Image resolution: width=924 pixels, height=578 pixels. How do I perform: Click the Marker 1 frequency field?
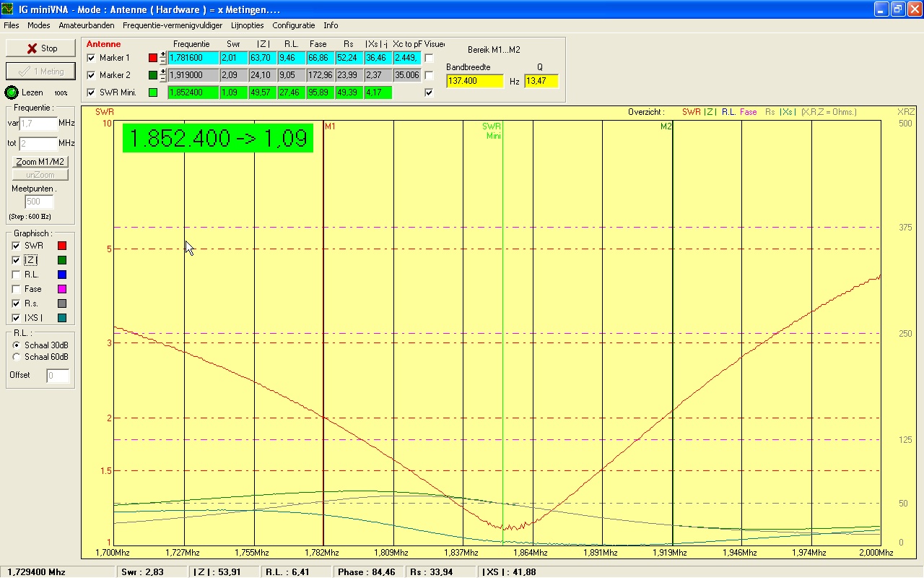tap(193, 58)
